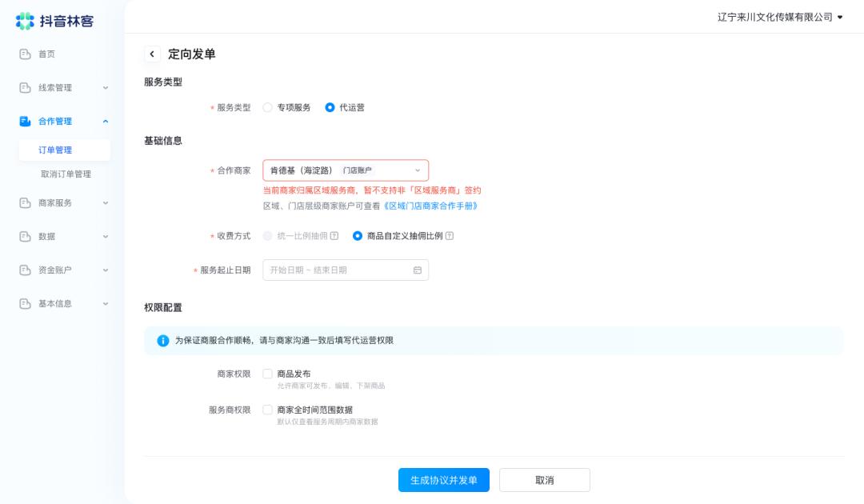Click the 数据 sidebar icon
The width and height of the screenshot is (864, 504).
pyautogui.click(x=25, y=237)
